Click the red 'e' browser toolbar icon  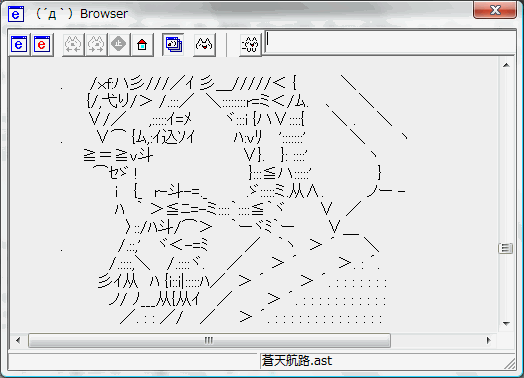pyautogui.click(x=42, y=44)
